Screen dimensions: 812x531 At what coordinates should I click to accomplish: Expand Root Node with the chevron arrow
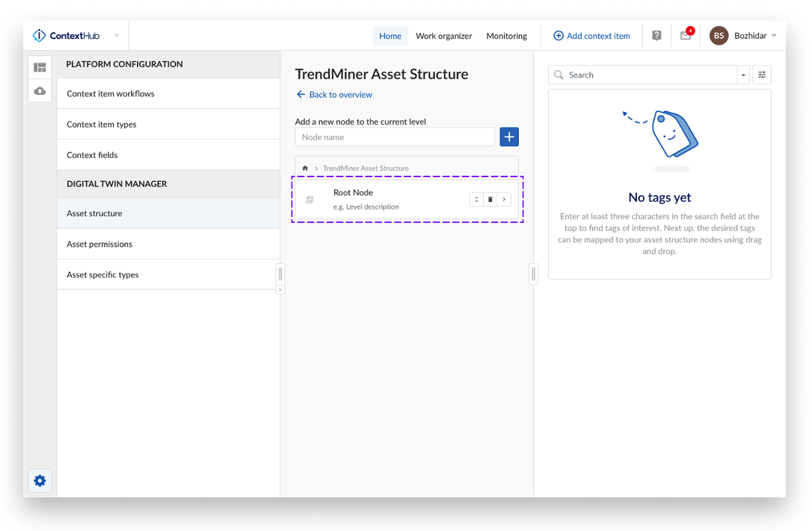pyautogui.click(x=505, y=200)
